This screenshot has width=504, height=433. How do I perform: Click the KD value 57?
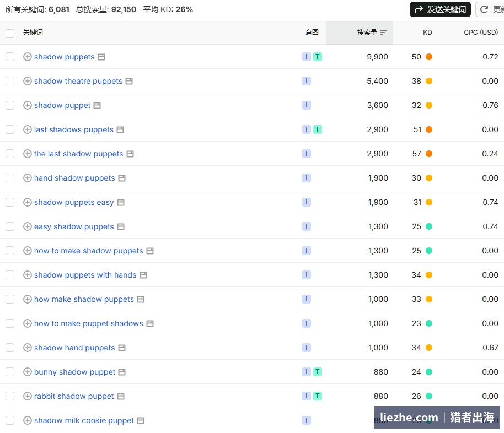click(416, 154)
